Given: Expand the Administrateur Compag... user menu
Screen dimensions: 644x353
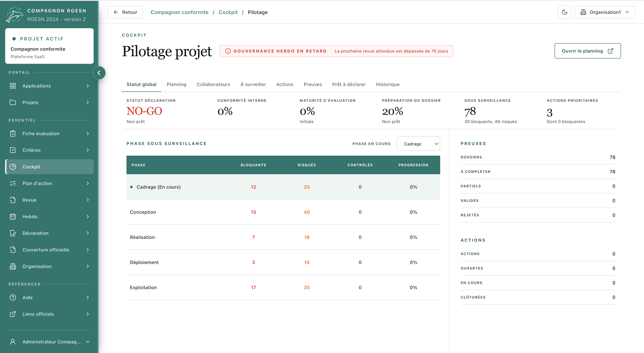Looking at the screenshot, I should [x=49, y=342].
